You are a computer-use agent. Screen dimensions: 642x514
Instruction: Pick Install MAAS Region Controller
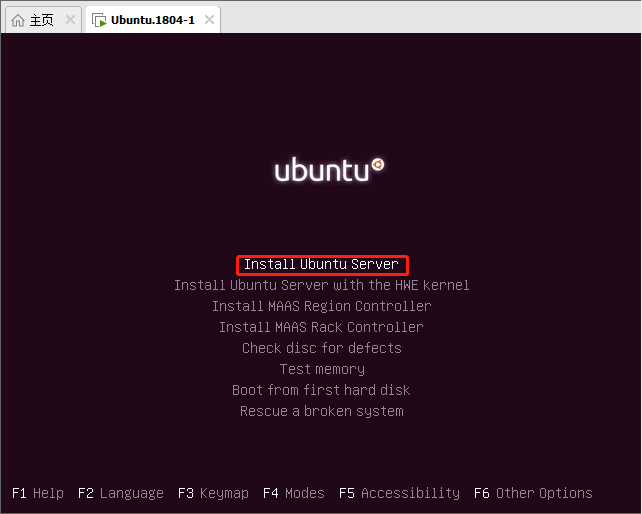click(321, 306)
